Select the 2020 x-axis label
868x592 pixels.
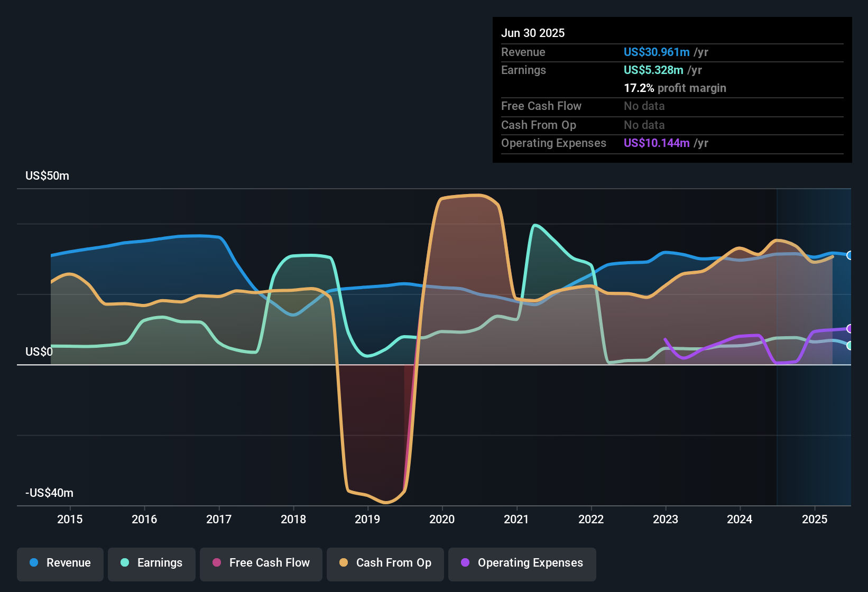442,519
